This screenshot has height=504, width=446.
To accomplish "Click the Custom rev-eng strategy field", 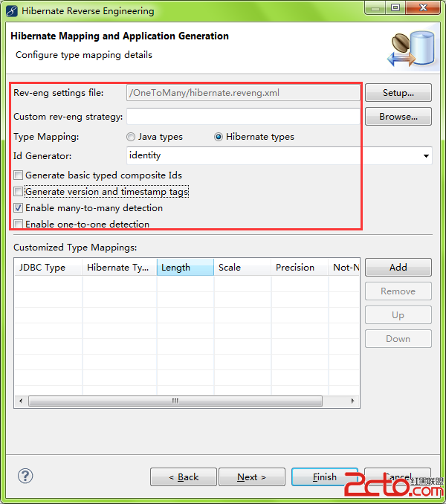I will pos(243,117).
